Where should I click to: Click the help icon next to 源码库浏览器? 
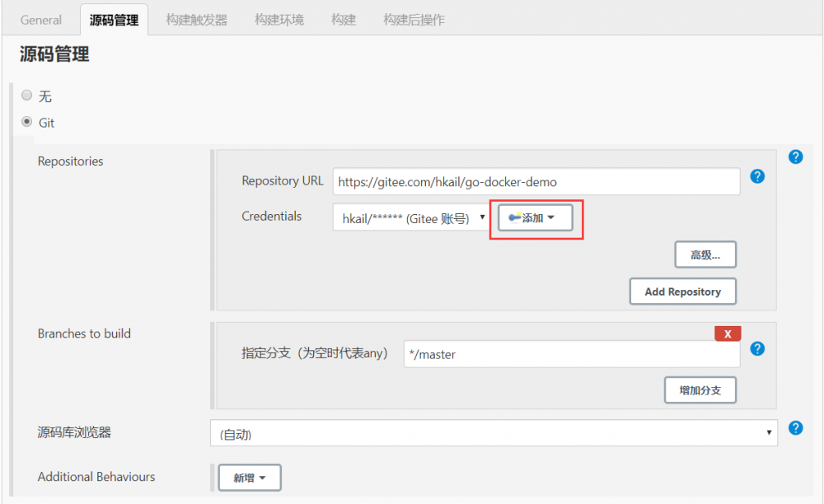795,427
